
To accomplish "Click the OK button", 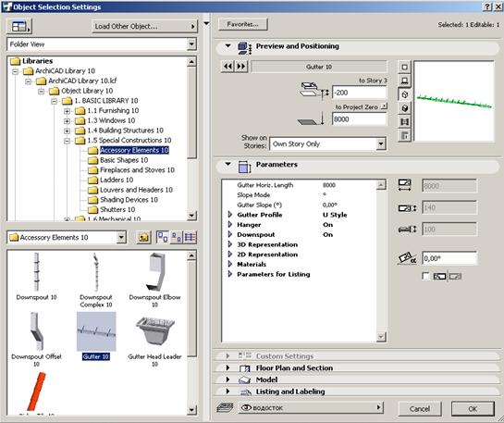I will (x=473, y=409).
